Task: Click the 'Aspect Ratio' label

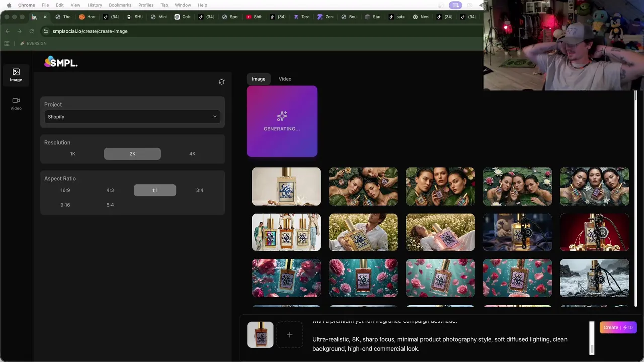Action: coord(60,179)
